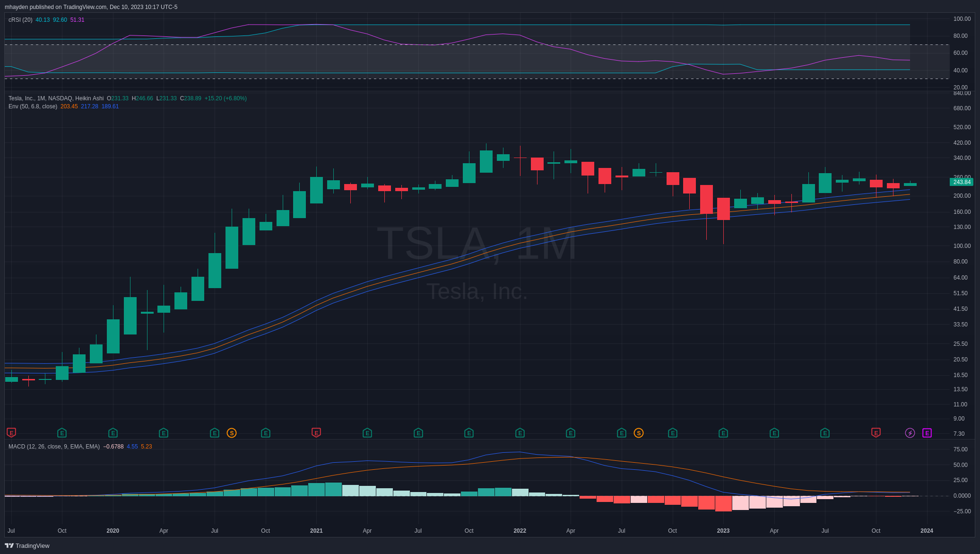Click the current price tag 243.84
Screen dimensions: 980x554
coord(962,182)
